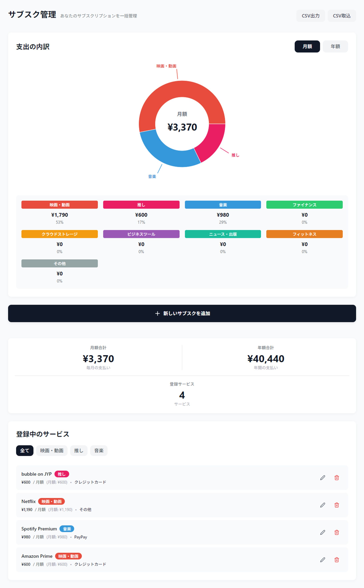The image size is (364, 588).
Task: Add a subscription via 新しいサブスクを追加
Action: [182, 313]
